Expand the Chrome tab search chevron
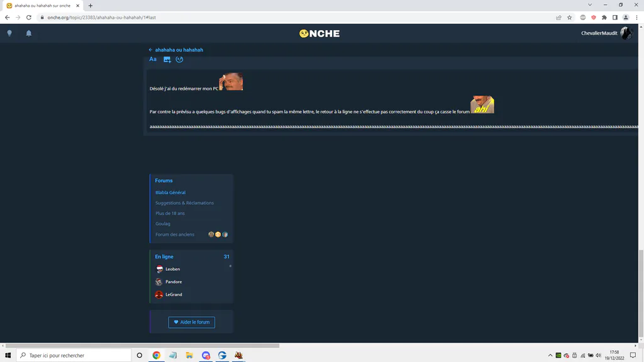The height and width of the screenshot is (362, 644). pyautogui.click(x=590, y=5)
